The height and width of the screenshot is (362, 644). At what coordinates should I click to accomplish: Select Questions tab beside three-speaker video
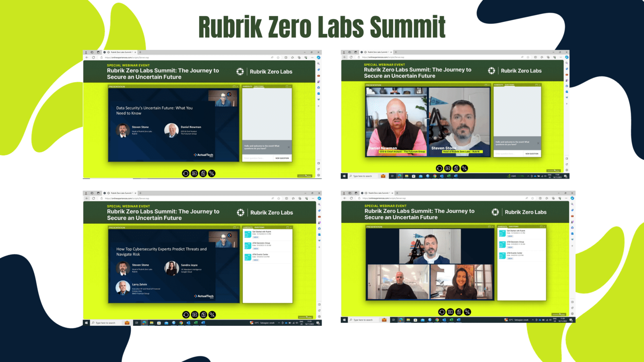[x=514, y=226]
